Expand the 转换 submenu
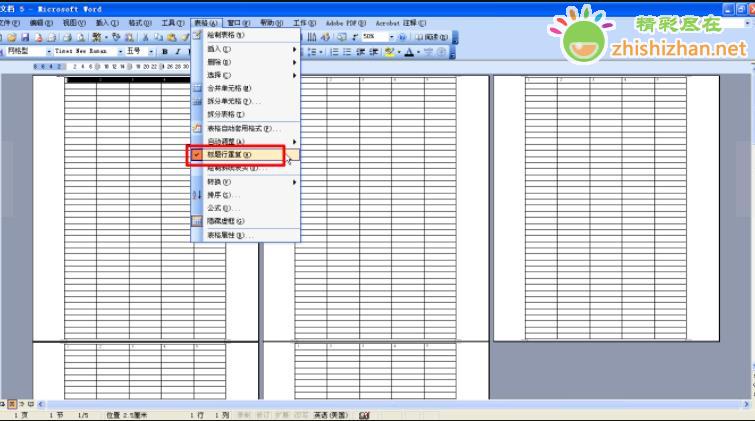The height and width of the screenshot is (421, 755). (246, 182)
